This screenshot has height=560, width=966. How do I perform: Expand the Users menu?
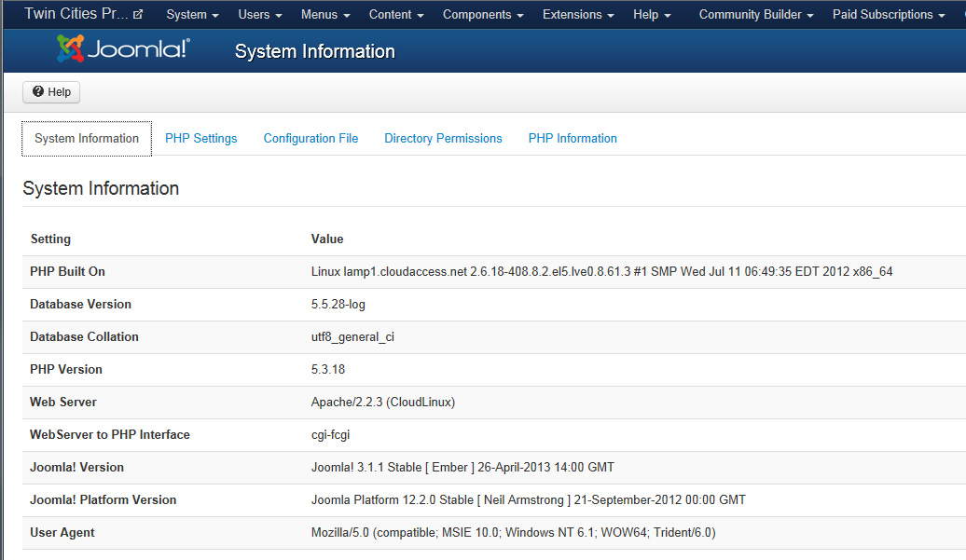(260, 15)
